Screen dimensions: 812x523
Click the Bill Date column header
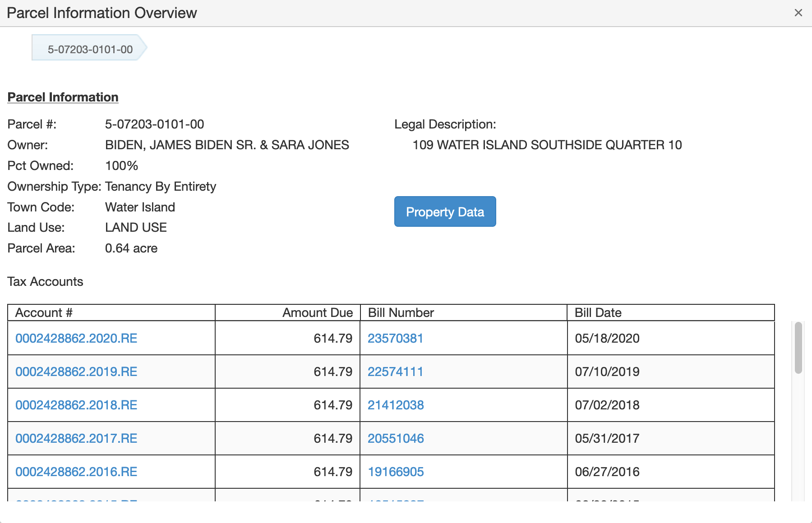click(671, 312)
